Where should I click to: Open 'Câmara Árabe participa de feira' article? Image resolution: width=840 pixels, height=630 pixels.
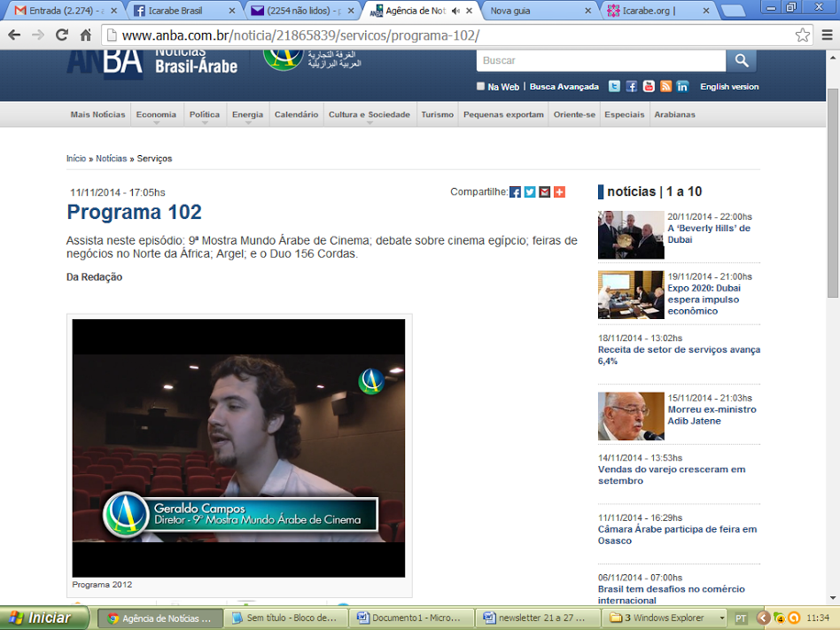(677, 534)
